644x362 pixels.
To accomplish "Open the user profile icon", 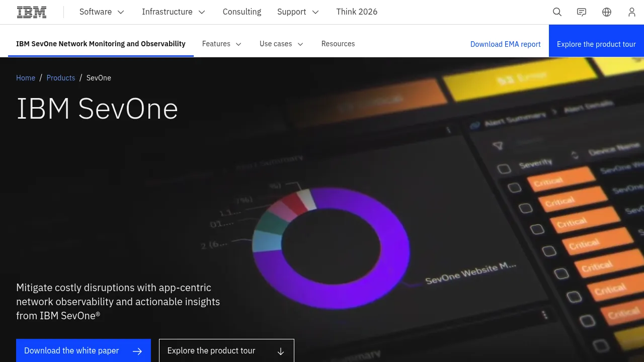I will pos(632,12).
